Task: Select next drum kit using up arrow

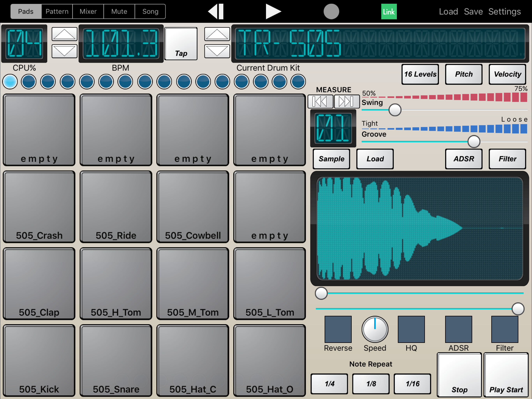Action: point(217,34)
